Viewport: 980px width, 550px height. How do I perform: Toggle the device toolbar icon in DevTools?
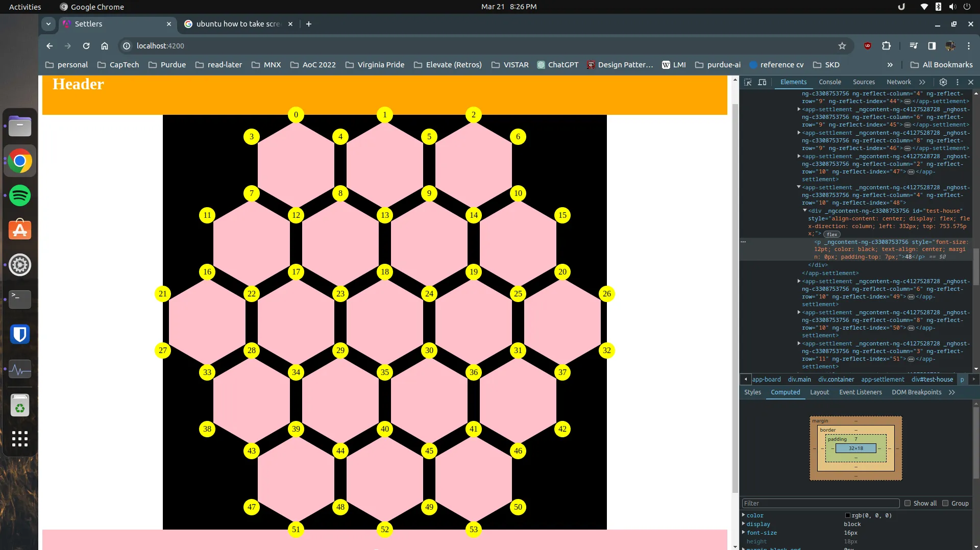(762, 82)
